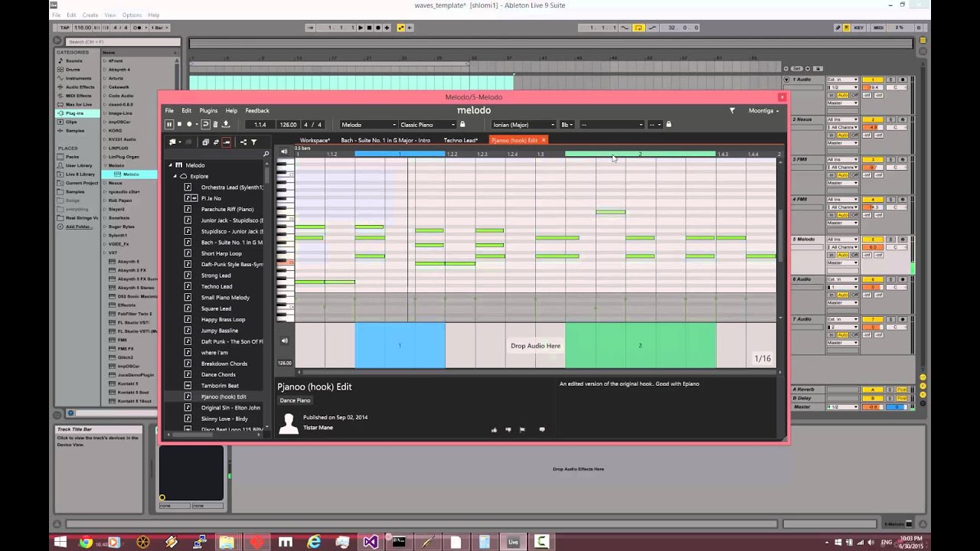
Task: Arm track 4 FM8 for recording
Action: pos(902,199)
